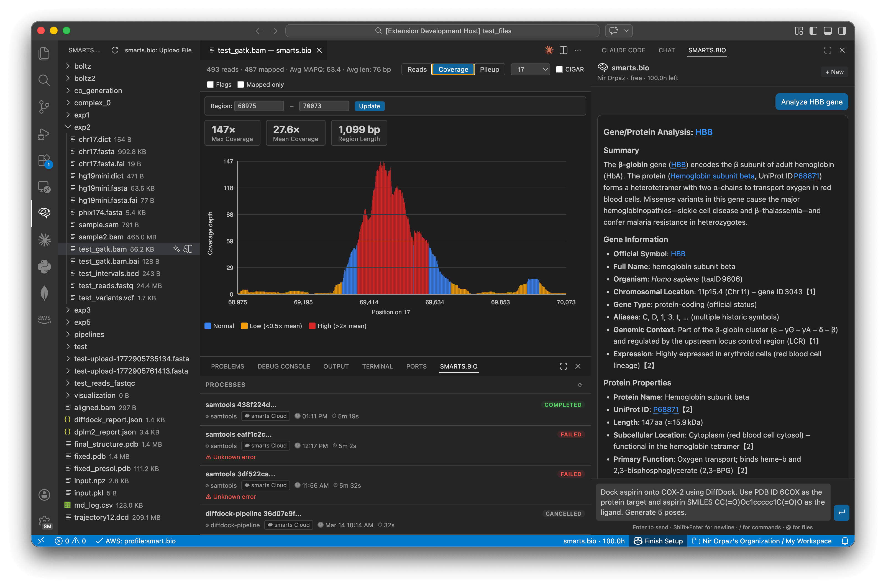Check the Mapped only option
Image resolution: width=886 pixels, height=588 pixels.
(x=241, y=84)
